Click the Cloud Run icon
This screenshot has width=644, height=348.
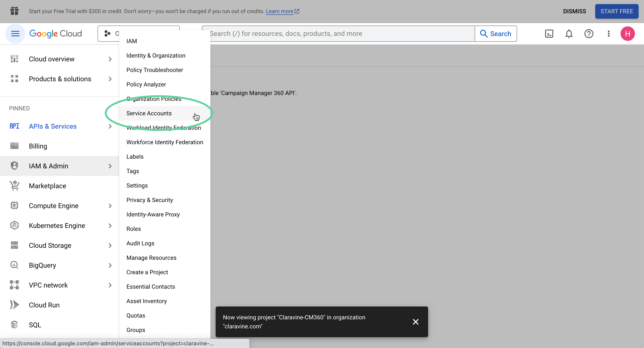coord(14,305)
